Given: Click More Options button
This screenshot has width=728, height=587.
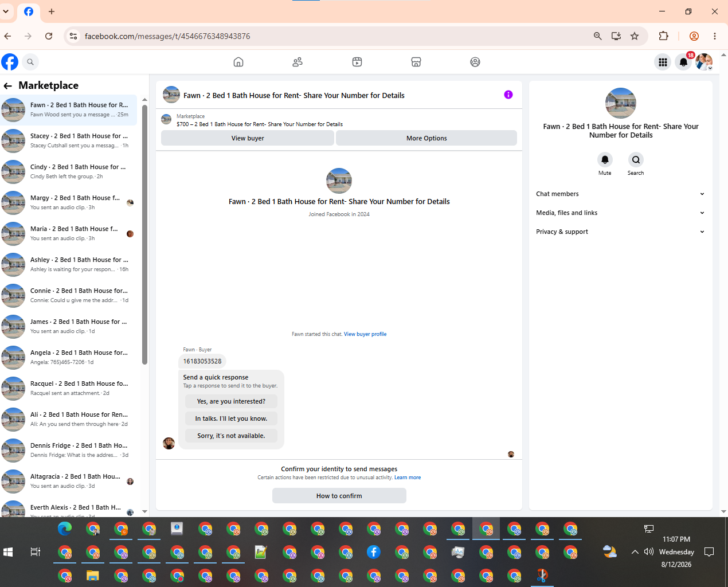Looking at the screenshot, I should pos(426,138).
